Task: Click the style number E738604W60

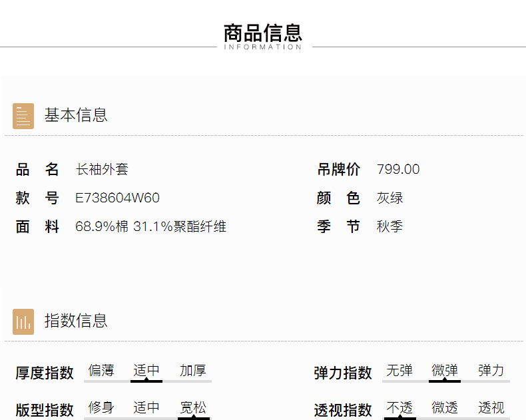Action: [x=117, y=198]
